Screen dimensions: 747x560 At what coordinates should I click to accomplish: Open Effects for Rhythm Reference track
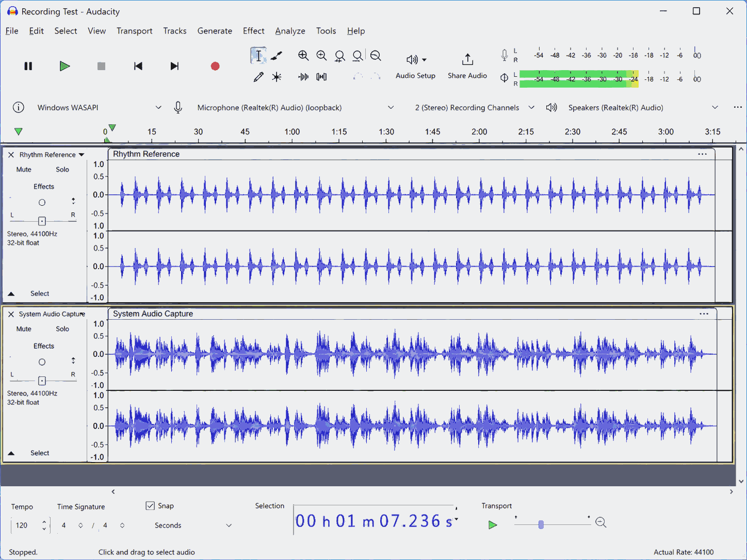[44, 186]
